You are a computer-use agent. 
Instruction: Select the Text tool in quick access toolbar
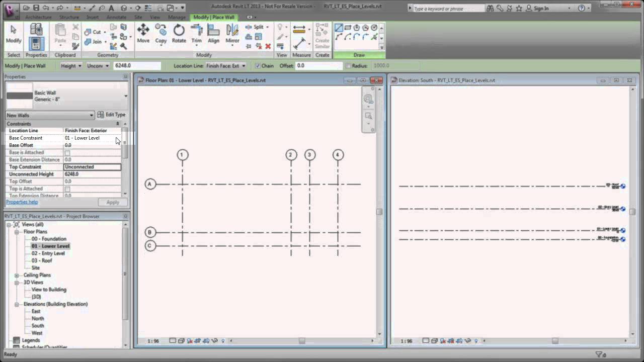(x=111, y=8)
